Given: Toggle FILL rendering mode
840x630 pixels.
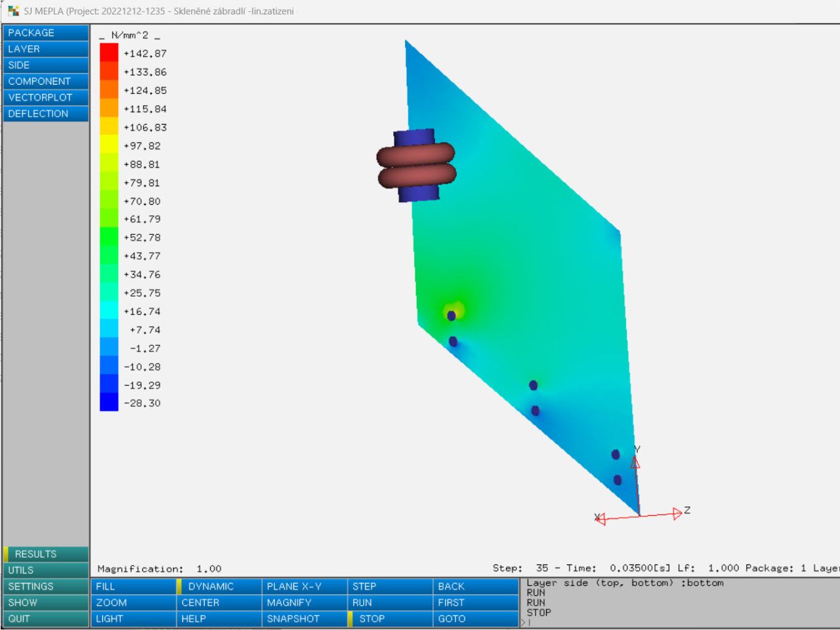Looking at the screenshot, I should [133, 586].
